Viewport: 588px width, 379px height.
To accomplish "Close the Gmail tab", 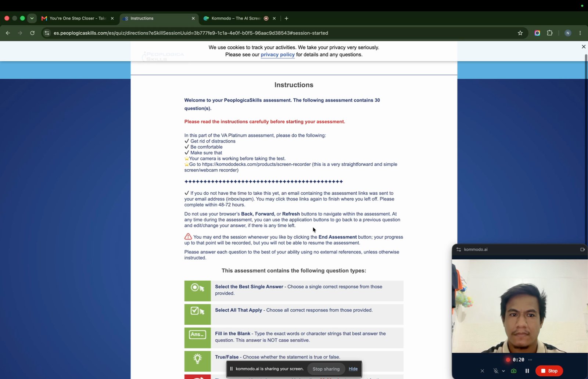I will [x=112, y=18].
